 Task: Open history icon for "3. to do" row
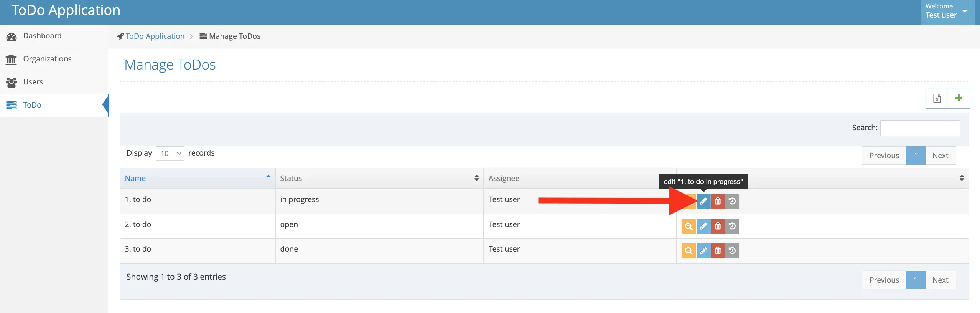pyautogui.click(x=732, y=251)
